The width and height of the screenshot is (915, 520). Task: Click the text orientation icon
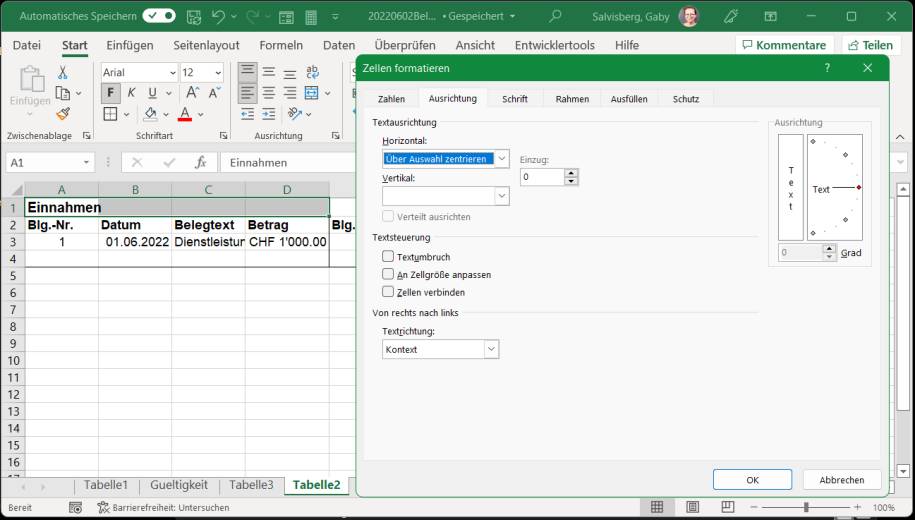pyautogui.click(x=295, y=114)
